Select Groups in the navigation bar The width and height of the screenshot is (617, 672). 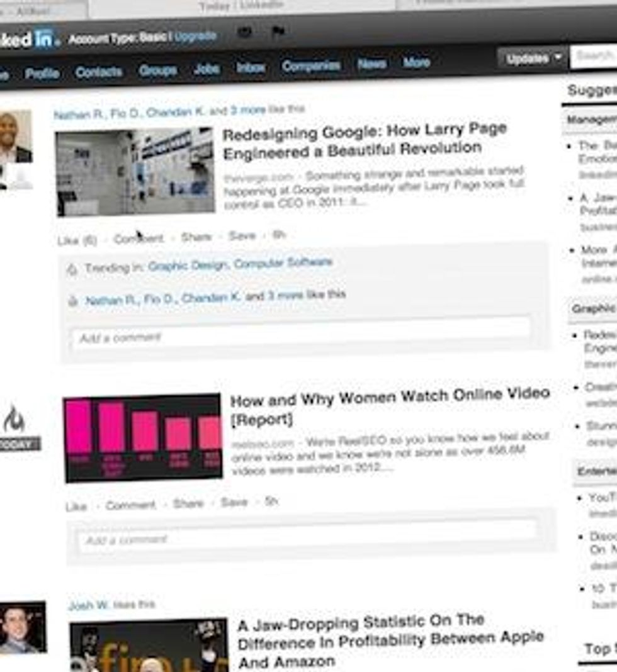158,70
